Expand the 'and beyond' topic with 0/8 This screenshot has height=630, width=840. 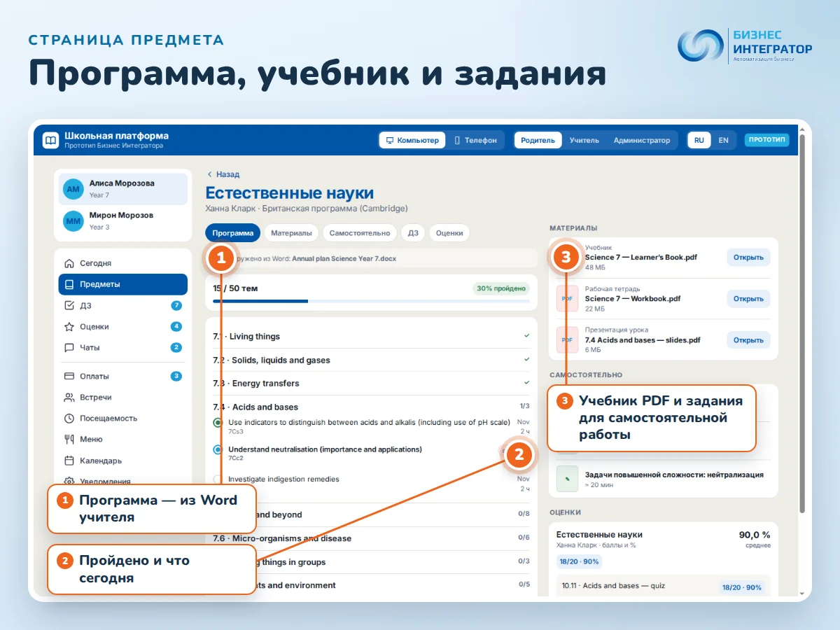click(x=371, y=514)
